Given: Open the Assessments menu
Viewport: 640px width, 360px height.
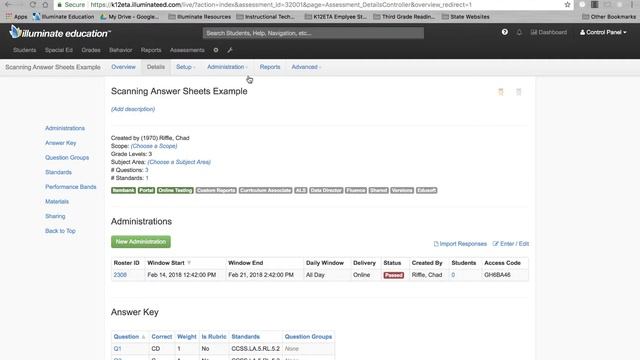Looking at the screenshot, I should pyautogui.click(x=187, y=50).
